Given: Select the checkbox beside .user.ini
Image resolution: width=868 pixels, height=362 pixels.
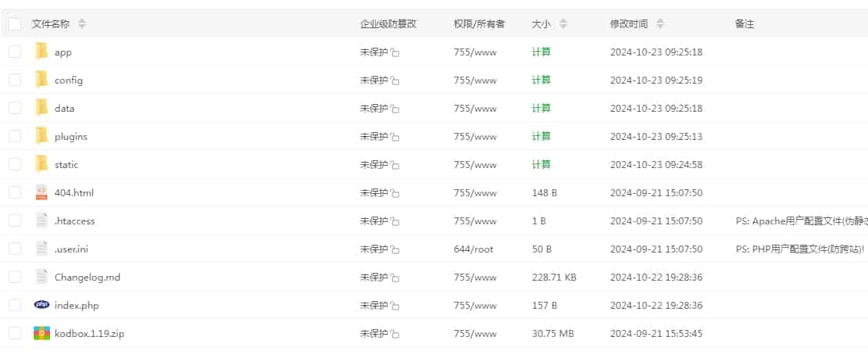Looking at the screenshot, I should 15,249.
